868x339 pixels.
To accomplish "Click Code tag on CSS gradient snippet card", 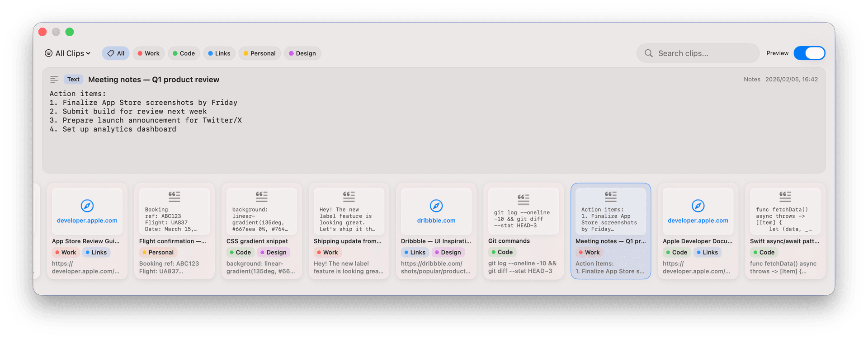I will click(x=240, y=253).
